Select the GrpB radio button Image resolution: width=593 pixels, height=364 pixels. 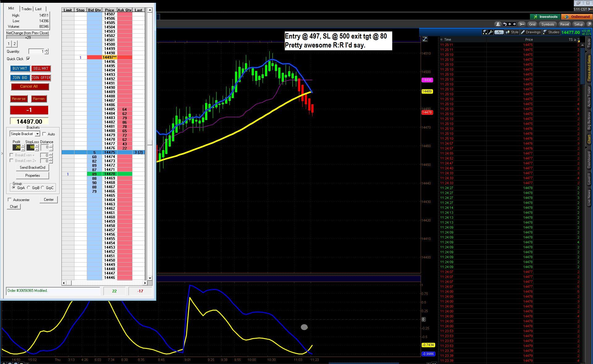tap(29, 188)
